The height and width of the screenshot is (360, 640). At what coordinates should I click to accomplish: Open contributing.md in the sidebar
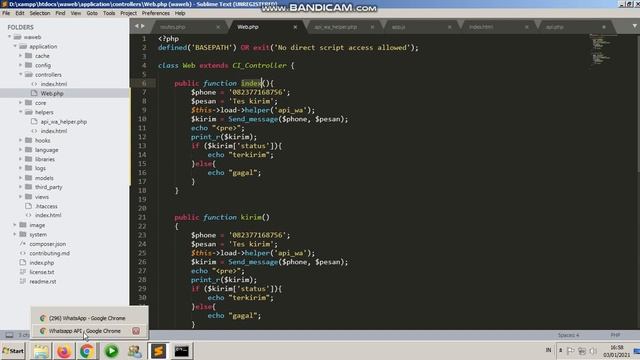click(49, 253)
